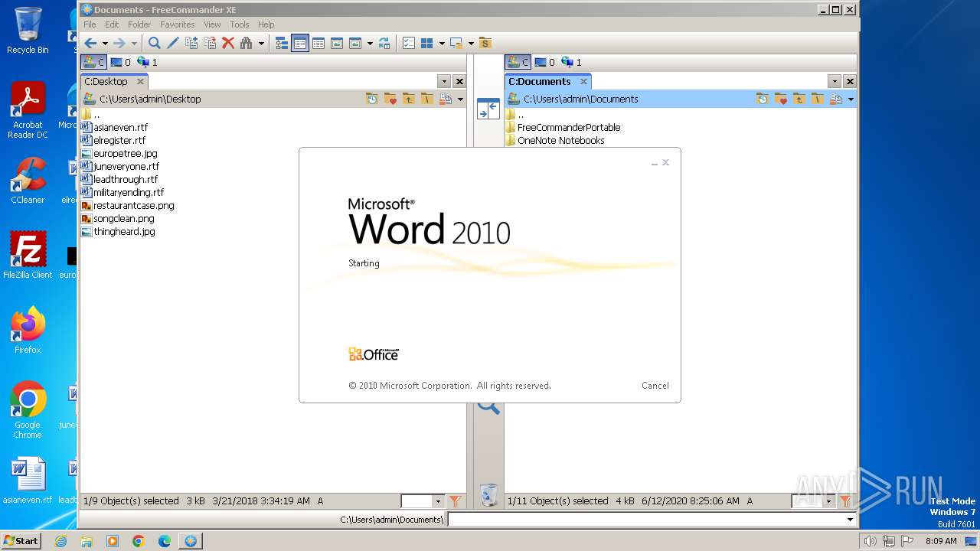The height and width of the screenshot is (551, 980).
Task: Open folder history icon in left pane address bar
Action: [372, 99]
